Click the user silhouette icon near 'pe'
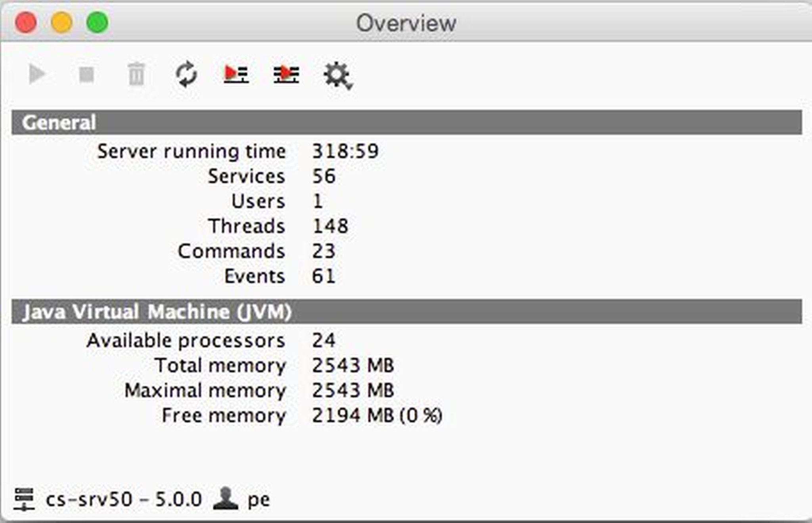The image size is (812, 523). 225,498
